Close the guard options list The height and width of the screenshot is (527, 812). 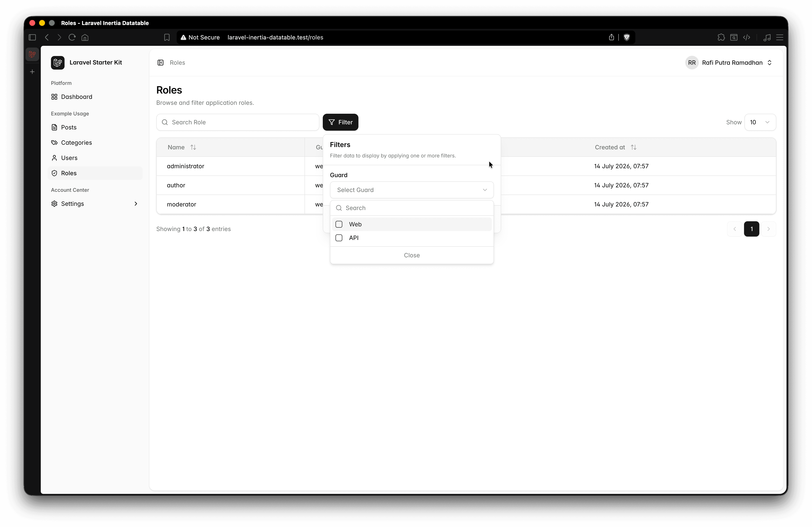pos(412,255)
